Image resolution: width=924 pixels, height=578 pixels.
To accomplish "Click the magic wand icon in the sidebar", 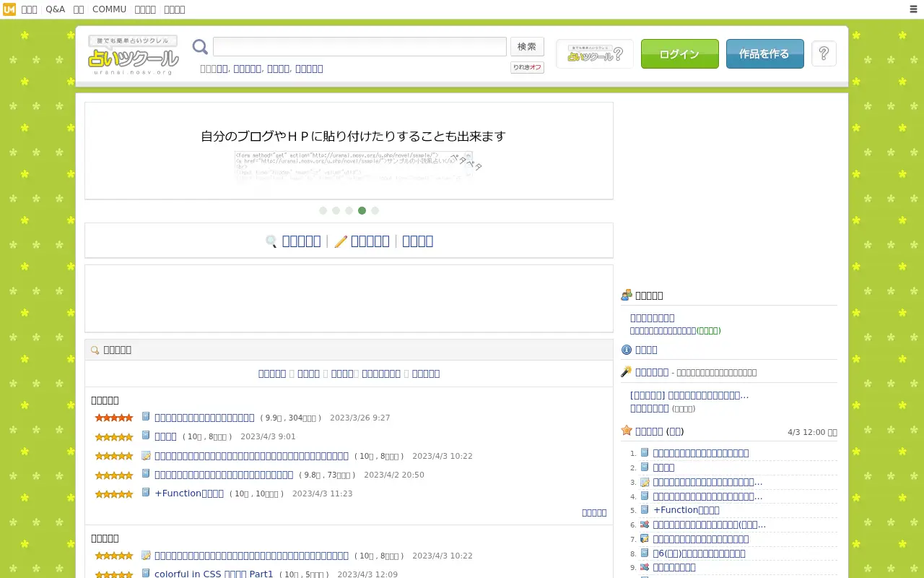I will click(627, 371).
